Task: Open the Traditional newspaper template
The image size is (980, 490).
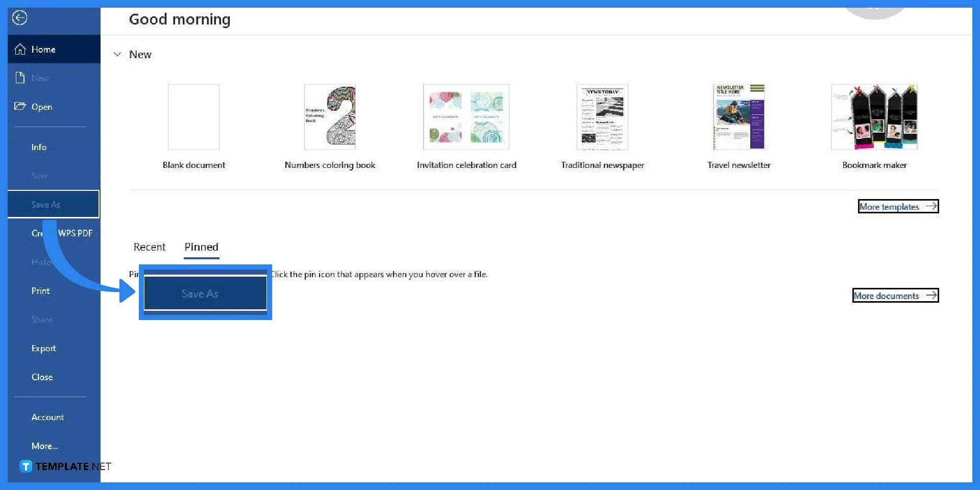Action: (602, 117)
